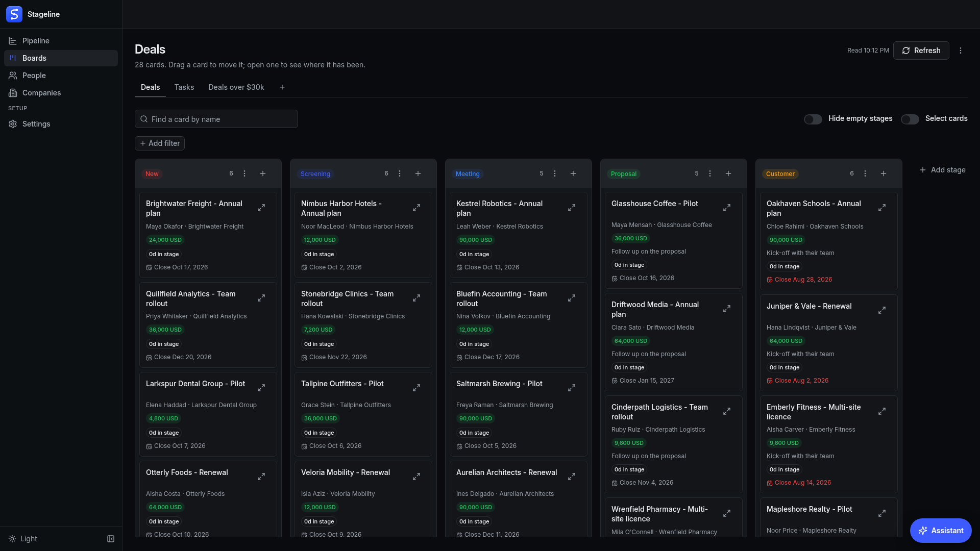Screen dimensions: 980x551
Task: Open the page options kebab menu next to Refresh
Action: [x=961, y=51]
